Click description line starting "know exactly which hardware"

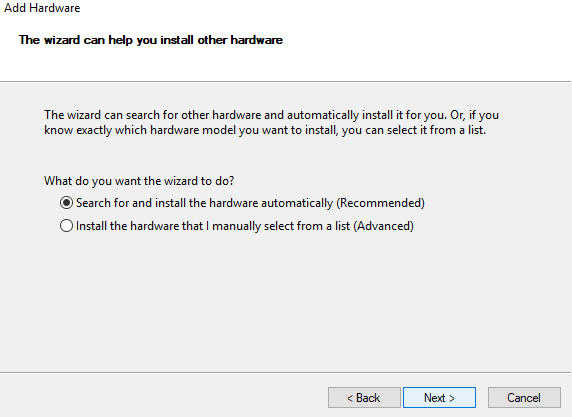[x=265, y=130]
